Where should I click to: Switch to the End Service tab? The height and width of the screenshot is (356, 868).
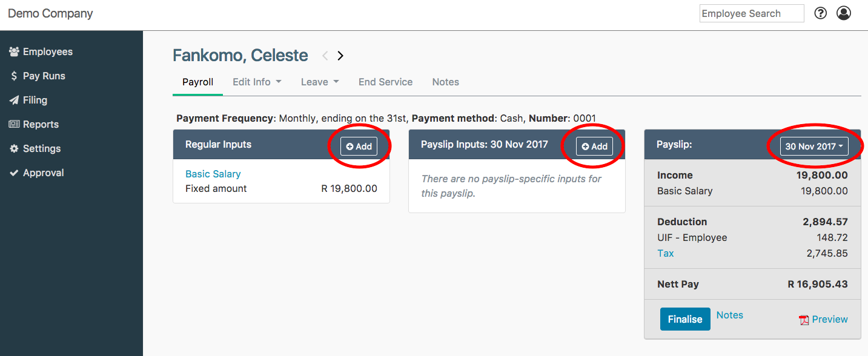coord(385,82)
